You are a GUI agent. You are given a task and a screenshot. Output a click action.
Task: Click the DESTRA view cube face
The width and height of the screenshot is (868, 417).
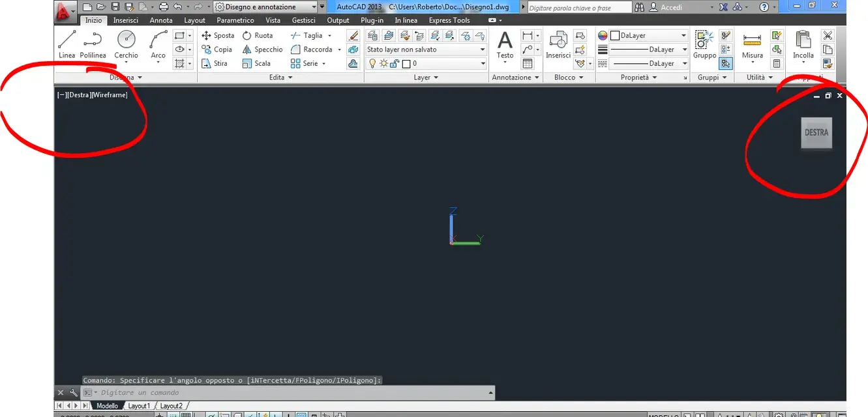click(x=816, y=132)
